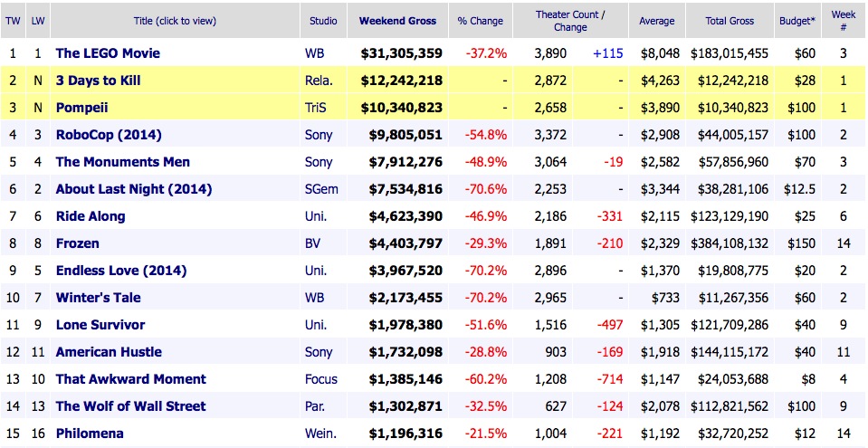
Task: Click About Last Night (2014) title
Action: pyautogui.click(x=133, y=189)
